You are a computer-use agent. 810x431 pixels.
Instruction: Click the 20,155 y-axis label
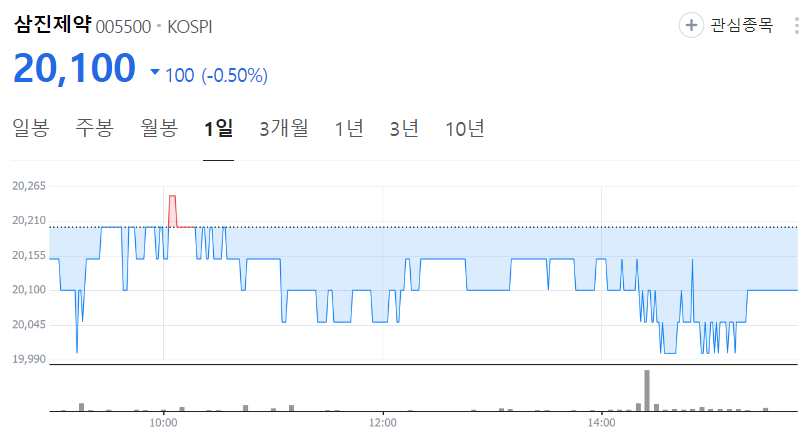click(29, 255)
